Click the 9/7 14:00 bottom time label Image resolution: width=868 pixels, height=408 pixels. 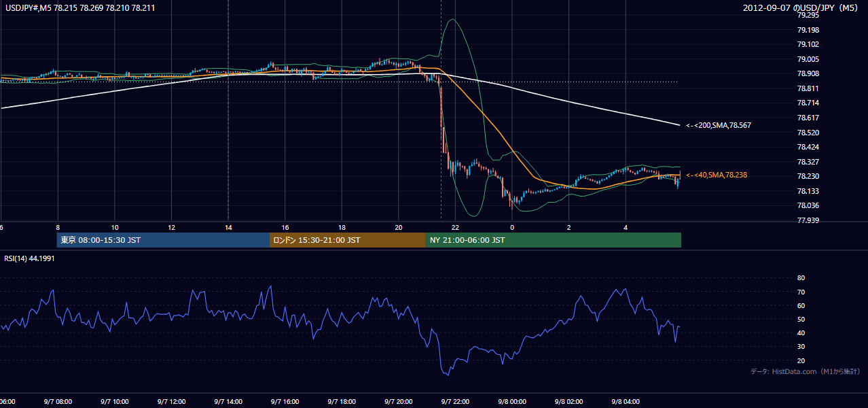point(228,402)
